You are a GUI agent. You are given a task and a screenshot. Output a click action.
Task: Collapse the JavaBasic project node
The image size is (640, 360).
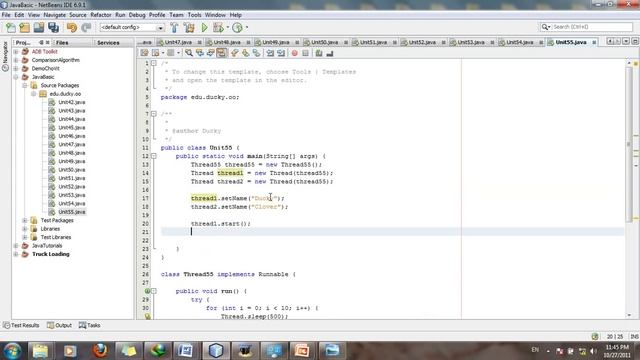click(16, 77)
